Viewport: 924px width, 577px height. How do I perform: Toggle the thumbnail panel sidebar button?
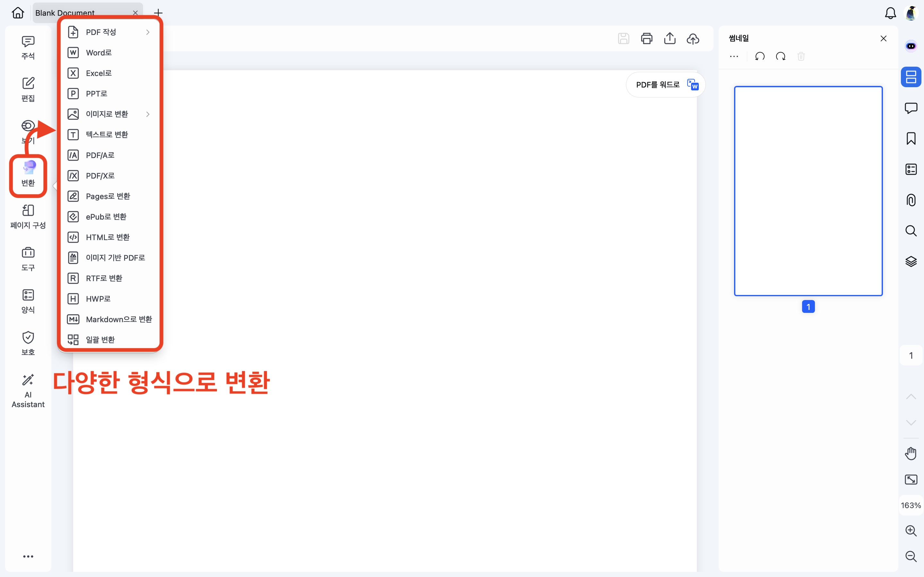tap(911, 77)
